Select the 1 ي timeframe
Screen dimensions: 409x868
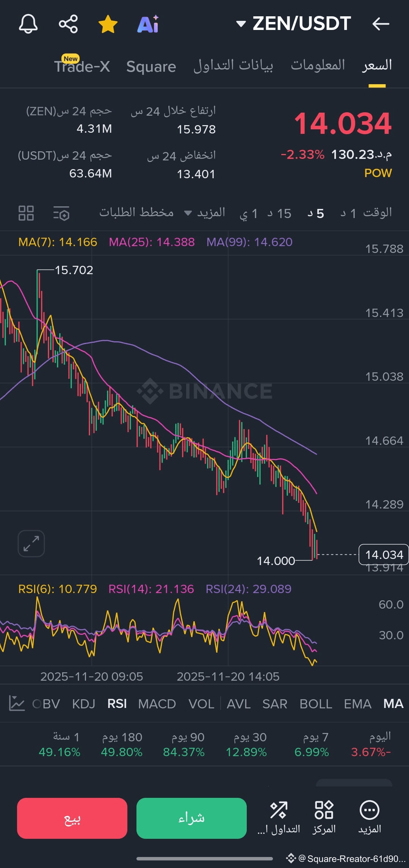coord(249,213)
